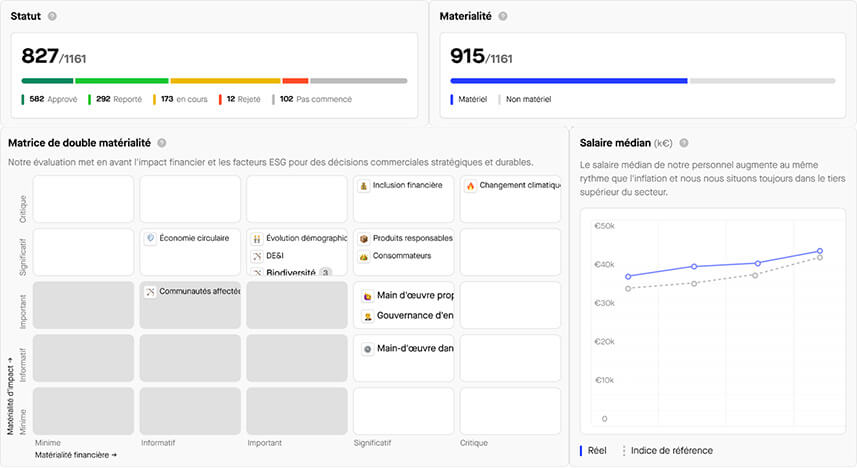Open the Gouvernance d'entreprise topic
This screenshot has width=857, height=468.
412,316
